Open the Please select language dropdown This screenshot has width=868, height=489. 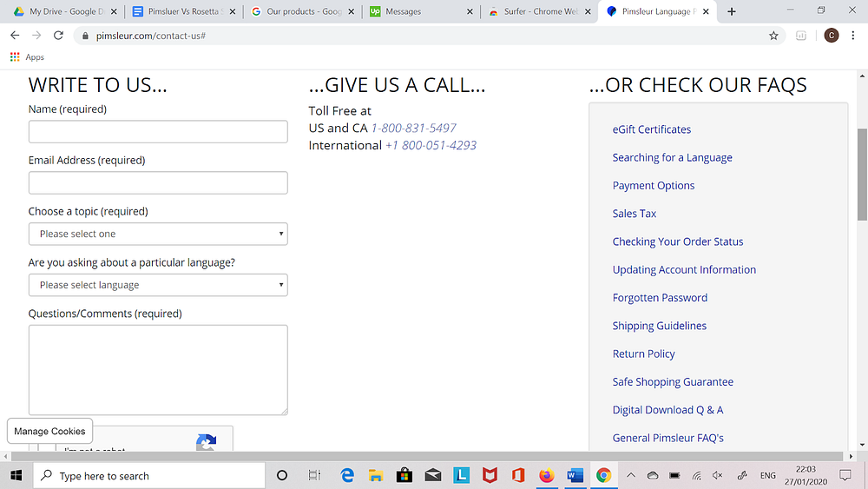(158, 285)
